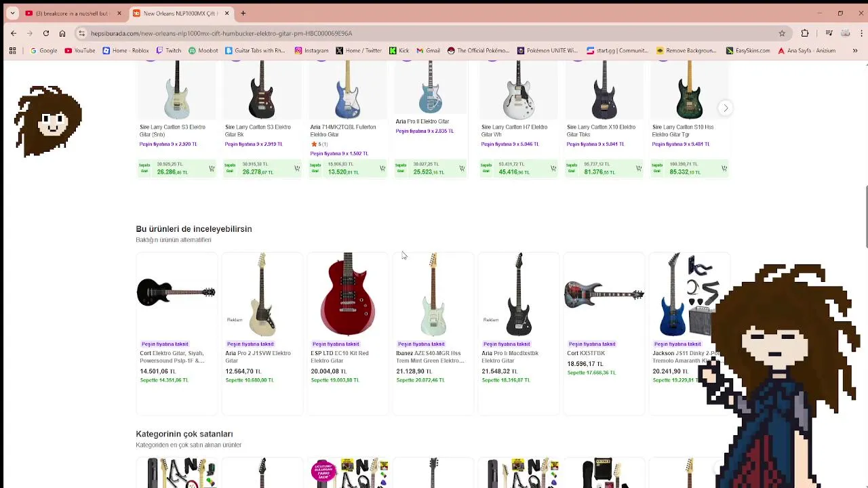The height and width of the screenshot is (488, 868).
Task: Open ESP LTD EC10 Kit Red title link
Action: pos(340,357)
